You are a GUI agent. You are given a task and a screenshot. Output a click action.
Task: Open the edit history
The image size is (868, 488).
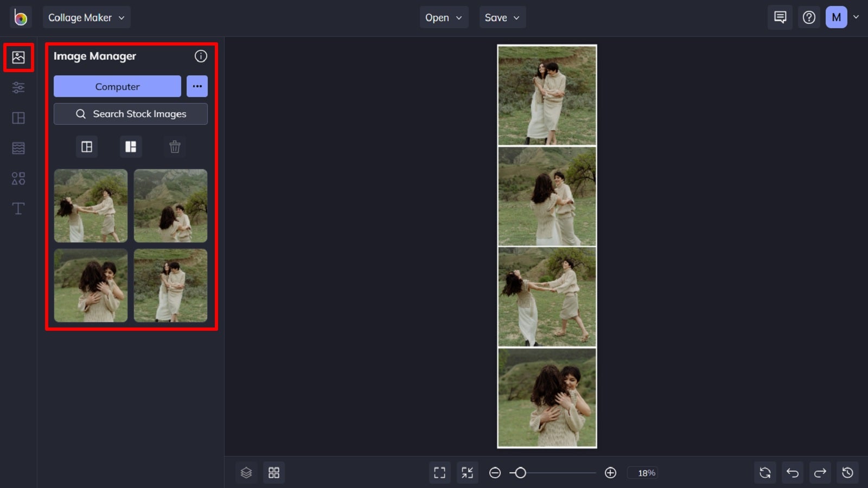tap(848, 472)
